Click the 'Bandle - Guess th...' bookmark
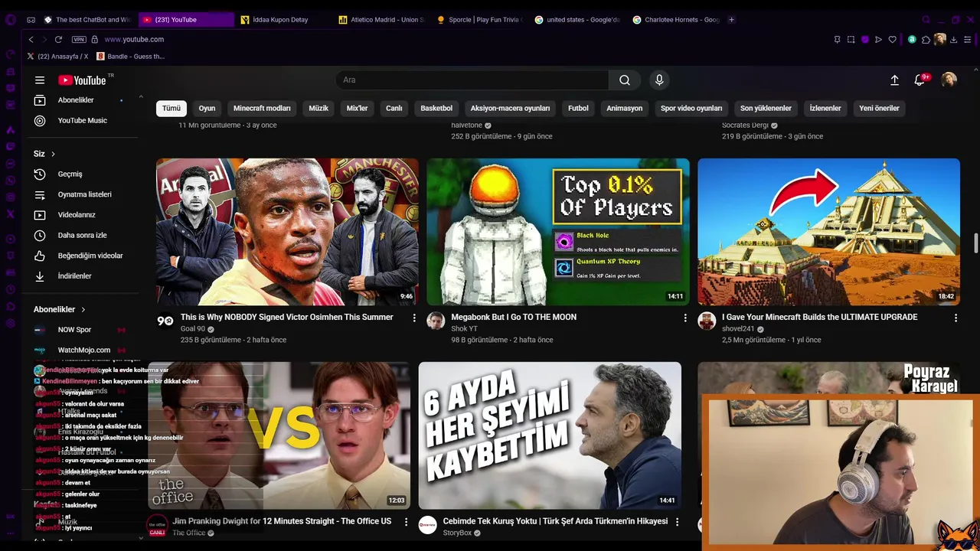980x551 pixels. point(131,57)
